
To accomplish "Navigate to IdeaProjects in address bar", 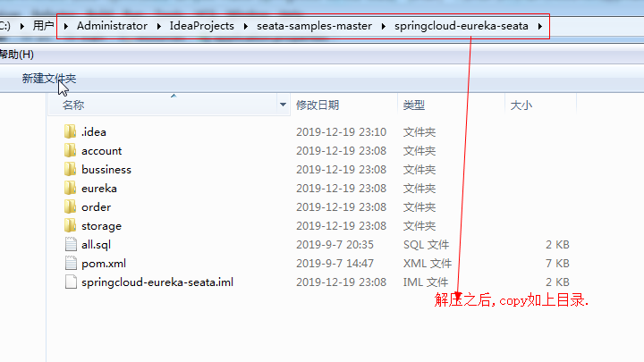I will [201, 26].
